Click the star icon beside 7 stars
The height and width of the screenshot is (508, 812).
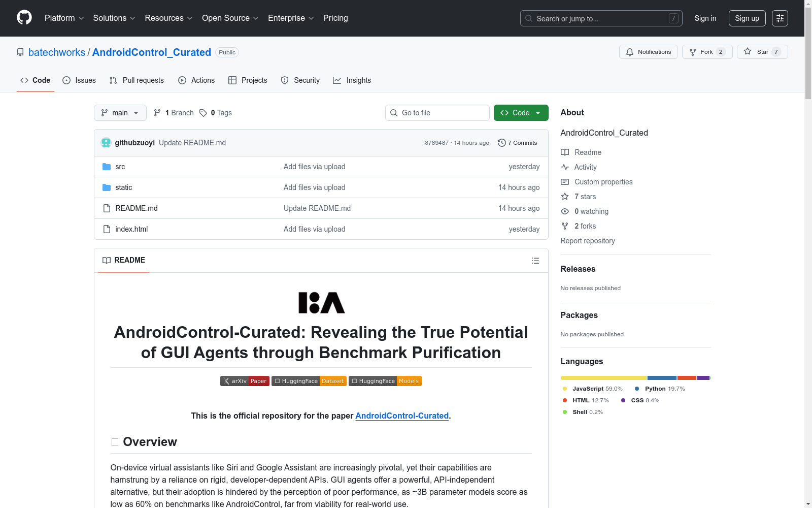(x=565, y=197)
